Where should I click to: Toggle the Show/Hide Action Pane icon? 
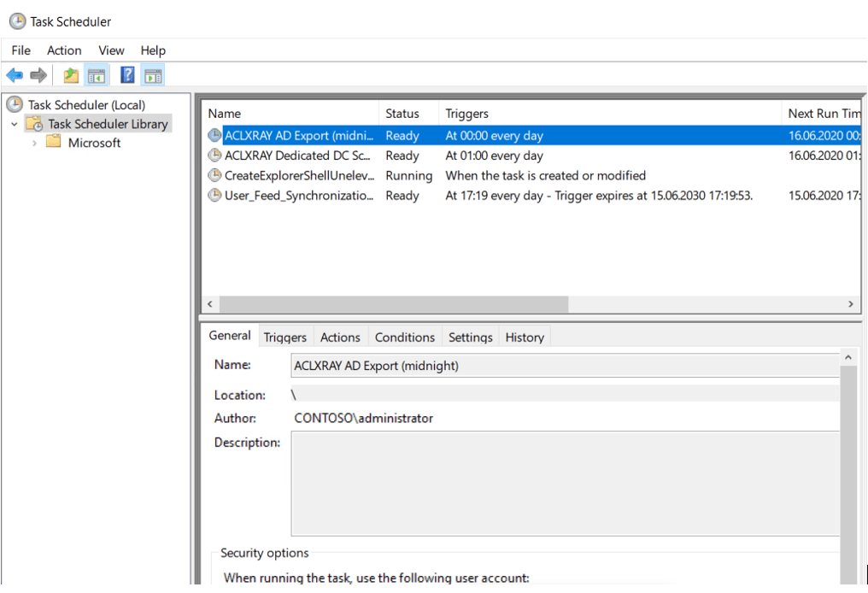153,76
